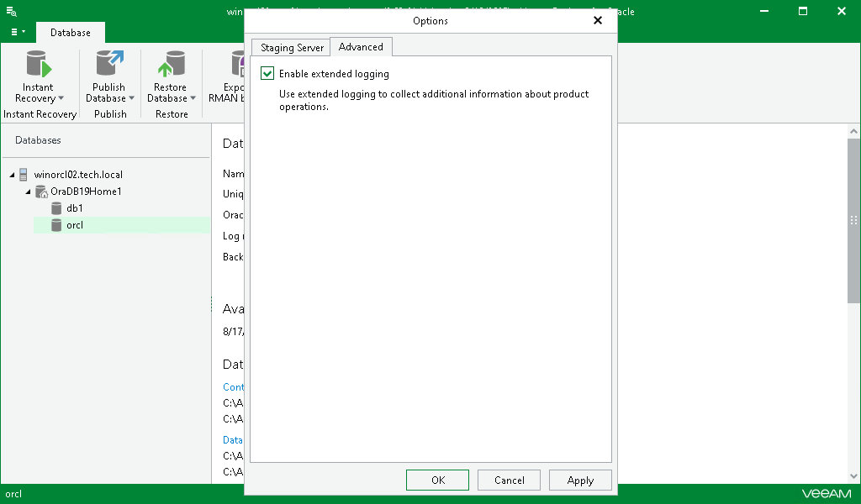Select the Database ribbon tab
Image resolution: width=861 pixels, height=504 pixels.
coord(70,32)
